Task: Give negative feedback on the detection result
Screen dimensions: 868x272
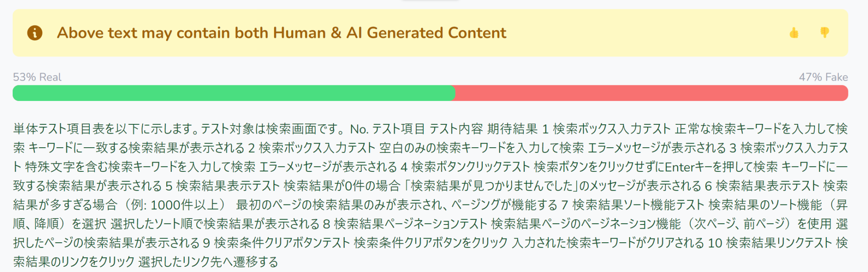Action: tap(824, 33)
